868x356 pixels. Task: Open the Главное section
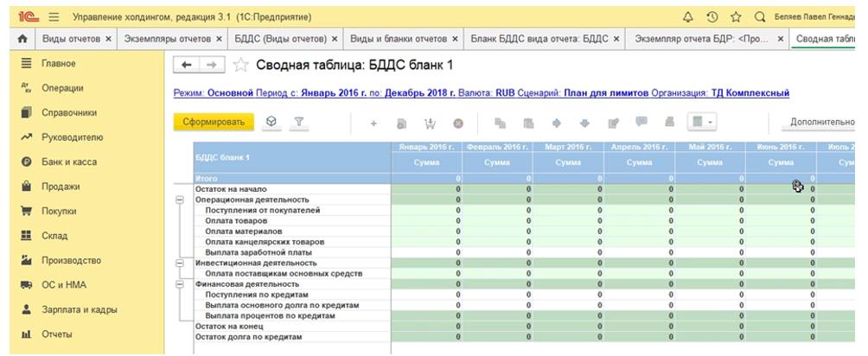58,64
